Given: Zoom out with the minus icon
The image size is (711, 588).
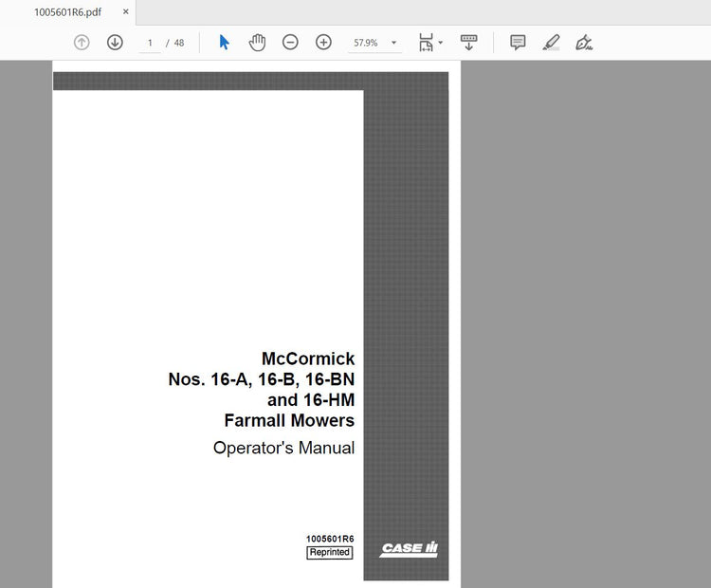Looking at the screenshot, I should coord(290,43).
